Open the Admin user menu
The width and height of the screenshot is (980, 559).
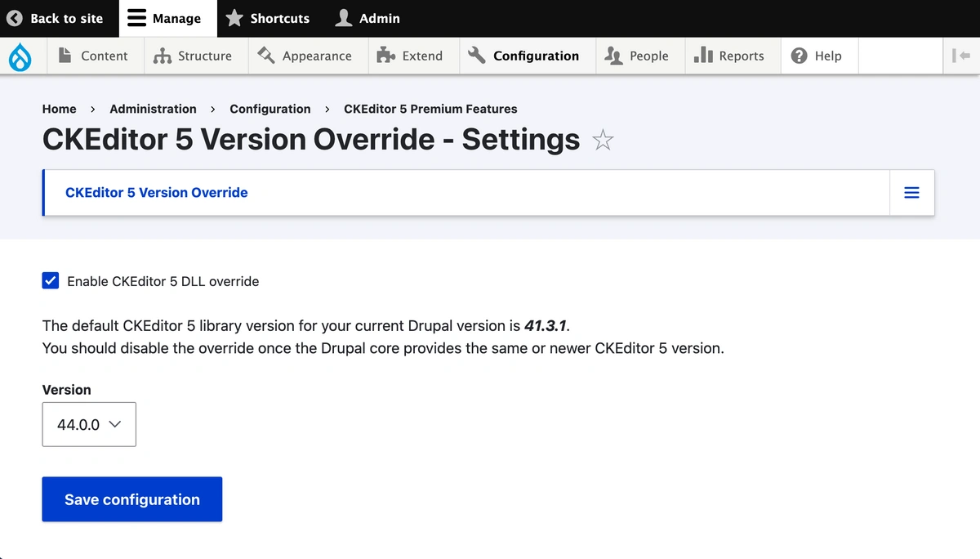click(x=368, y=18)
